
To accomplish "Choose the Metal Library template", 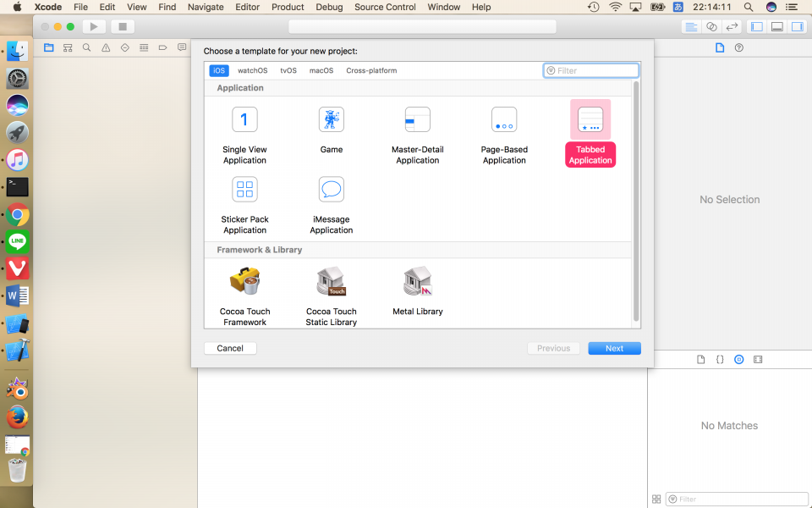I will point(417,290).
